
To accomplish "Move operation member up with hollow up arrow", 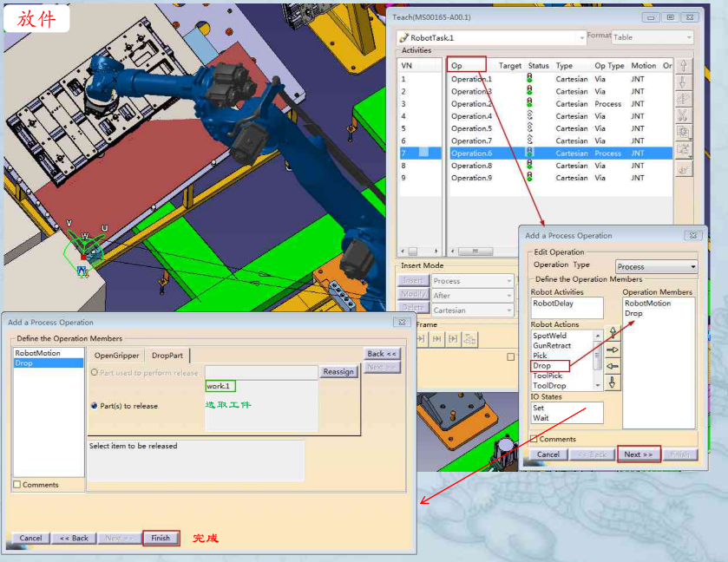I will pos(612,333).
